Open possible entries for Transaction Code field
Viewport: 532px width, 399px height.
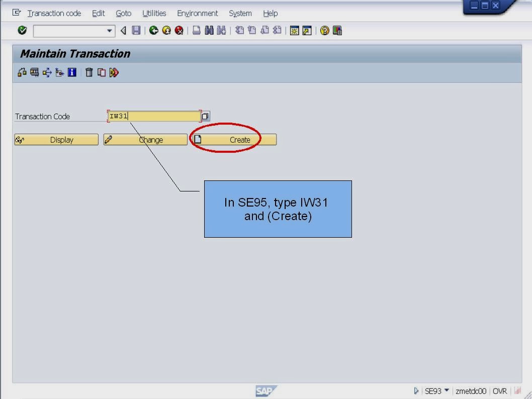pyautogui.click(x=205, y=116)
